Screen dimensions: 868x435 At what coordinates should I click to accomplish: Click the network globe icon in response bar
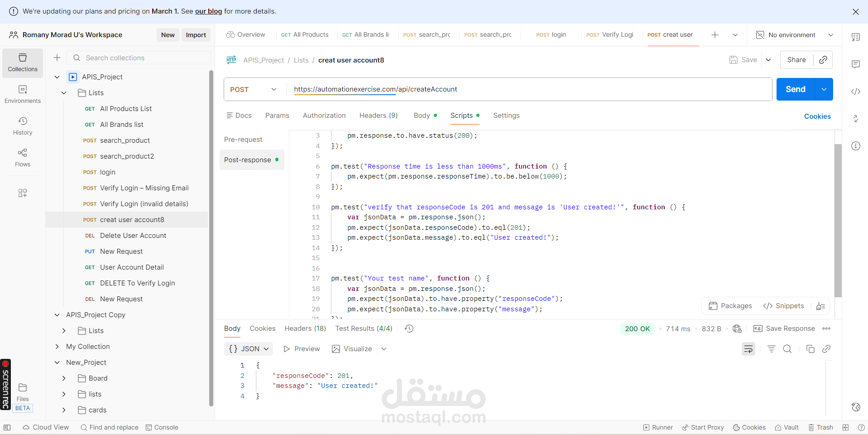click(x=737, y=329)
